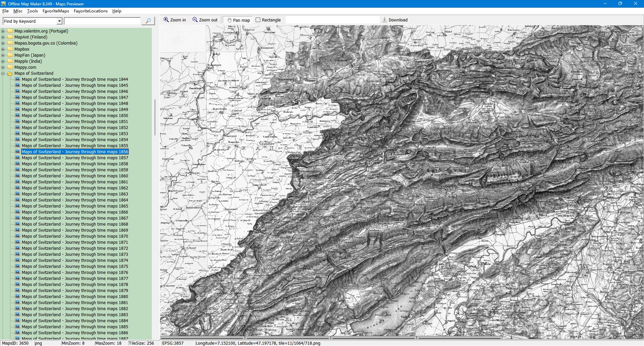Click the keyword search text field

coord(102,21)
